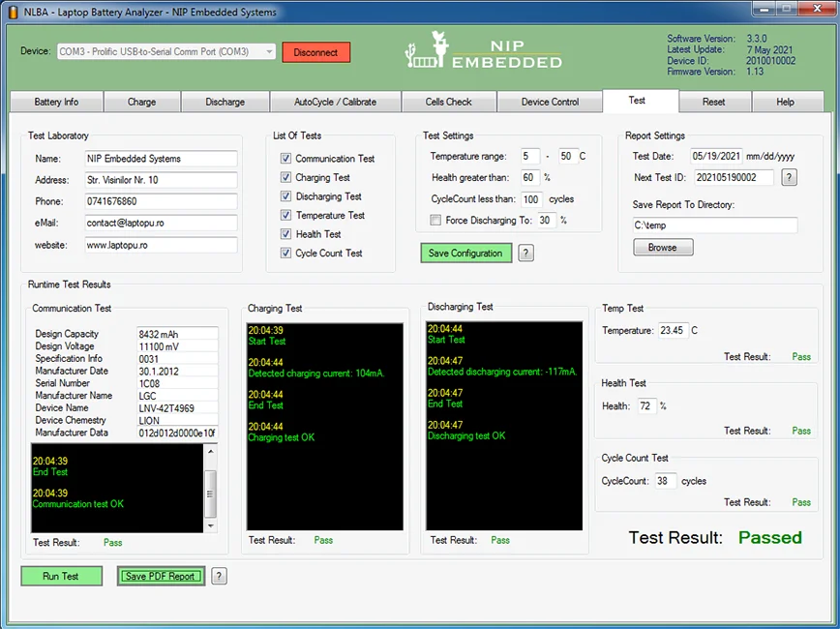Screen dimensions: 840x629
Task: Click the battery app icon in title bar
Action: point(12,12)
